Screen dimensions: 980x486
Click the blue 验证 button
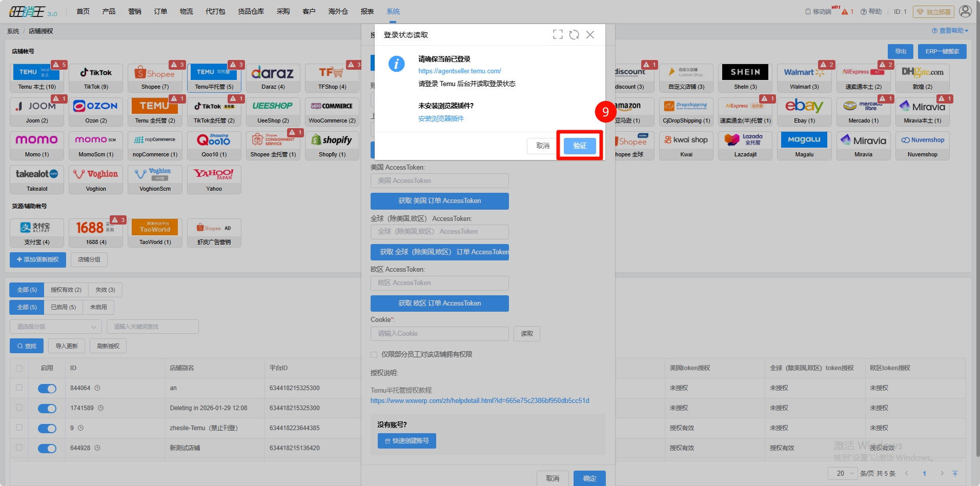click(x=580, y=146)
